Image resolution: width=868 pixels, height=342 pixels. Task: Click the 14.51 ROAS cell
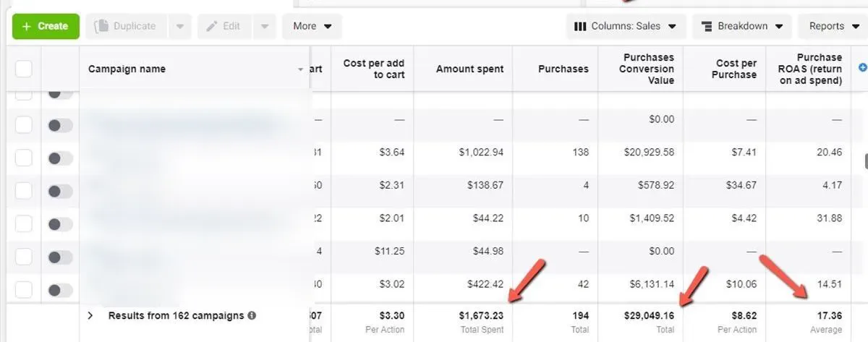pyautogui.click(x=828, y=284)
